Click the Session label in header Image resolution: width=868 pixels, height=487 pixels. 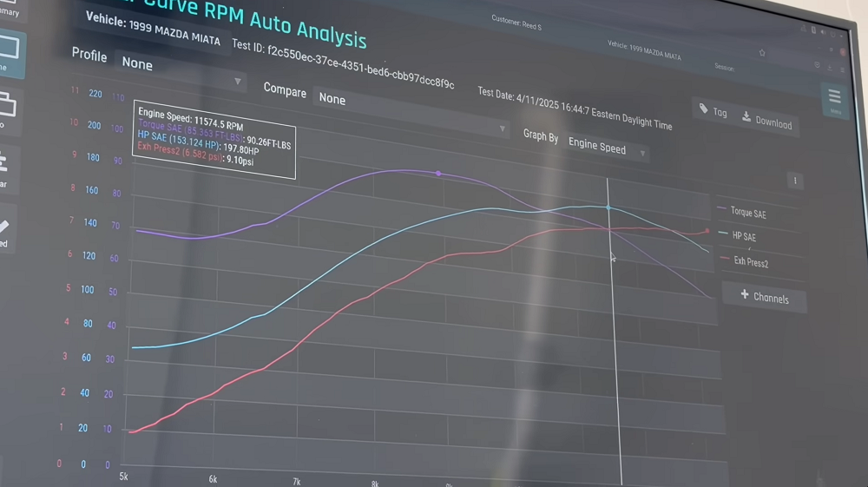(x=724, y=68)
